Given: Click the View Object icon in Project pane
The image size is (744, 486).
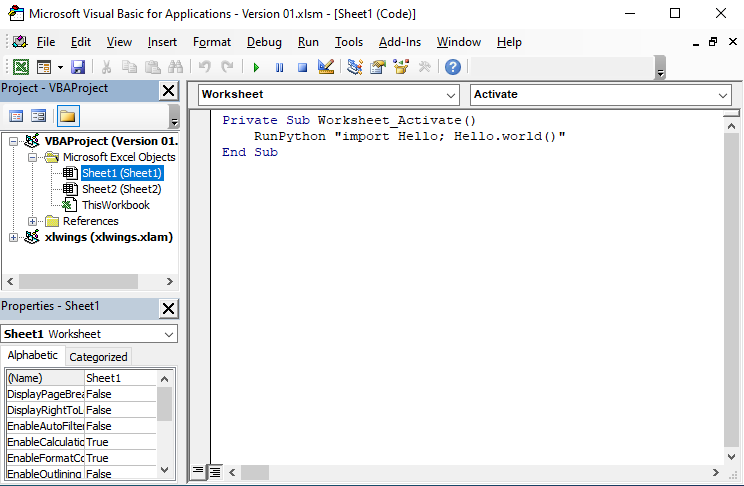Looking at the screenshot, I should coord(38,116).
